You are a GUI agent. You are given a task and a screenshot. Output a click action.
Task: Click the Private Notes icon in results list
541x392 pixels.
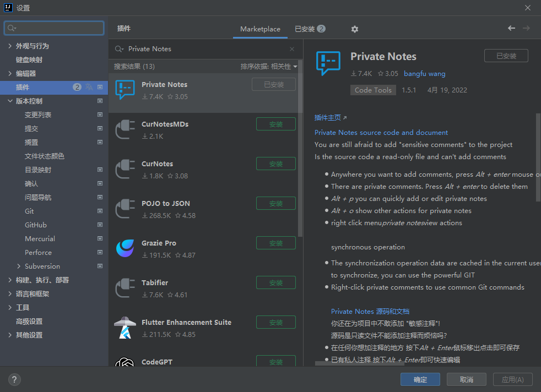click(125, 90)
